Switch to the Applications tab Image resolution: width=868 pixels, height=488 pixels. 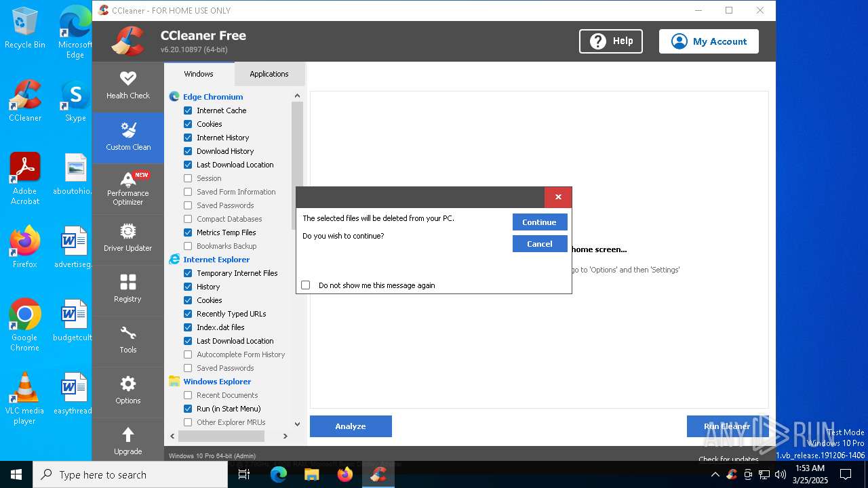tap(269, 74)
